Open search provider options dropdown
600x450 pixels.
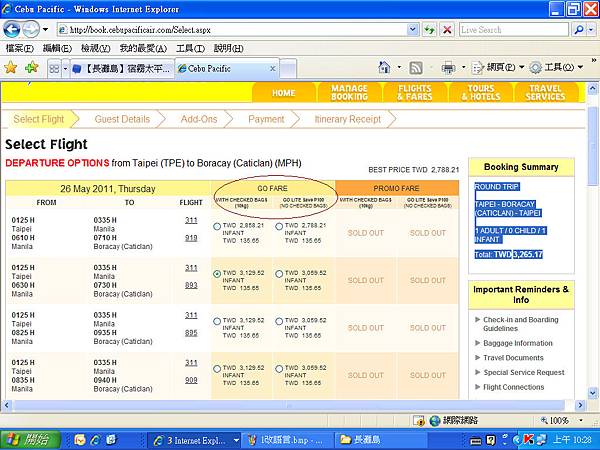tap(592, 29)
